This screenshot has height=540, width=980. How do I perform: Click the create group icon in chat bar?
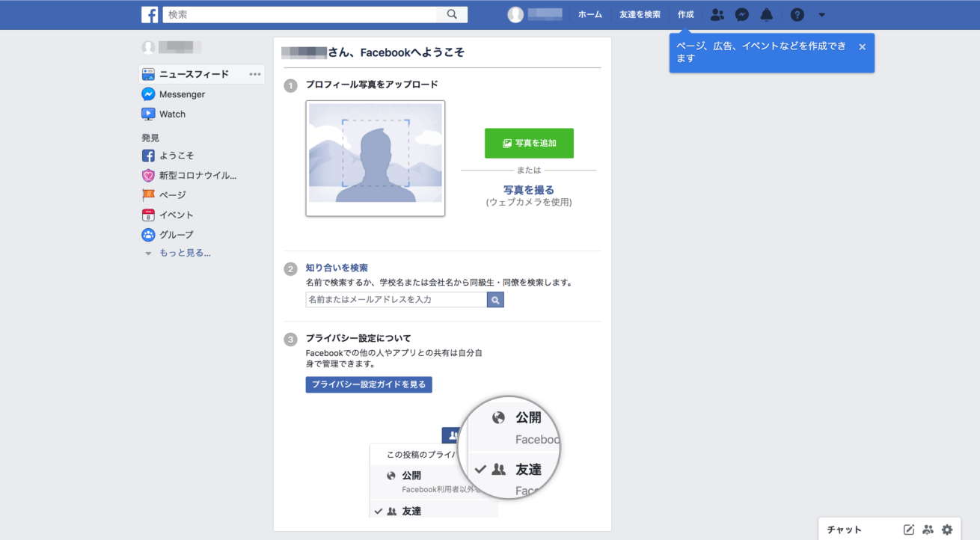[x=928, y=530]
